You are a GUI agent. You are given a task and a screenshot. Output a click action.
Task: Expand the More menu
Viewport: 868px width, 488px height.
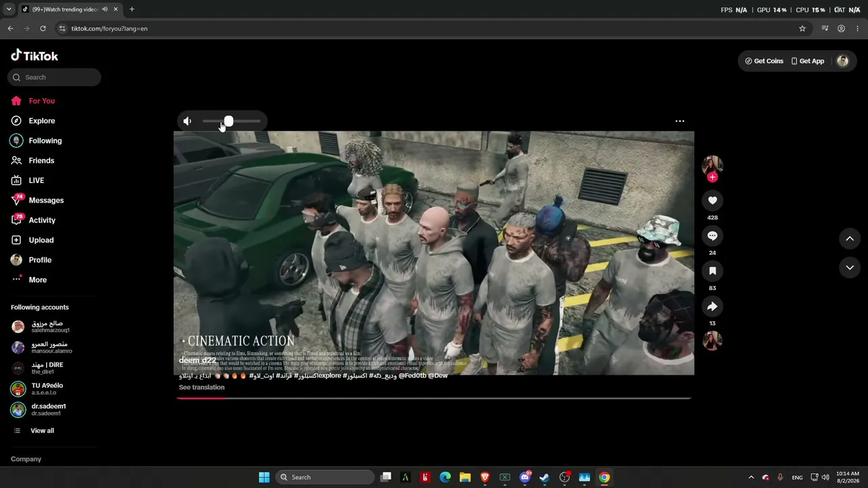pyautogui.click(x=29, y=280)
